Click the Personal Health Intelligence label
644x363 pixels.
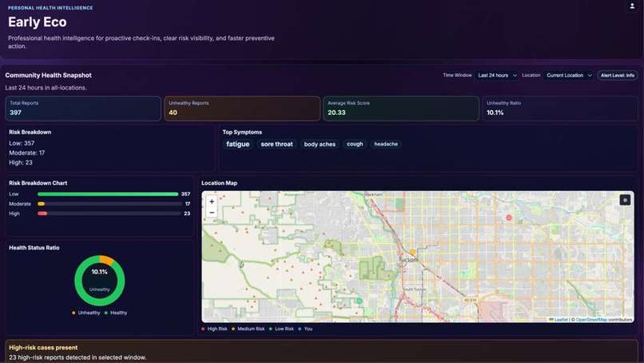point(50,8)
